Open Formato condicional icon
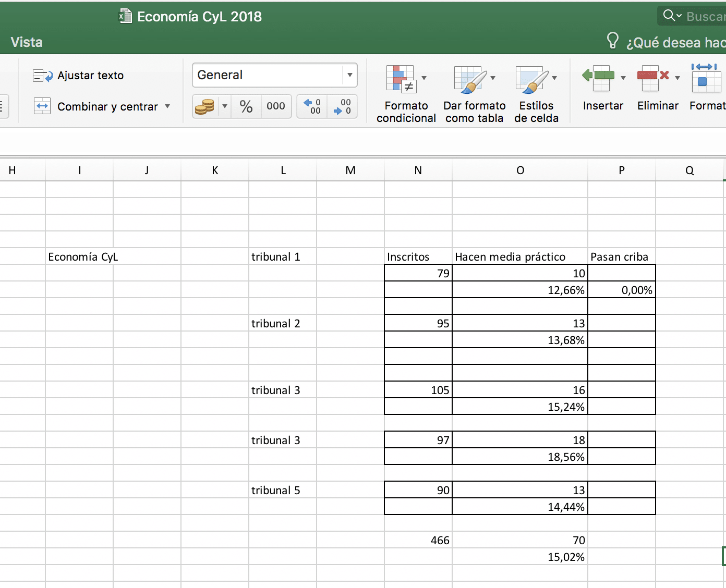 tap(401, 78)
